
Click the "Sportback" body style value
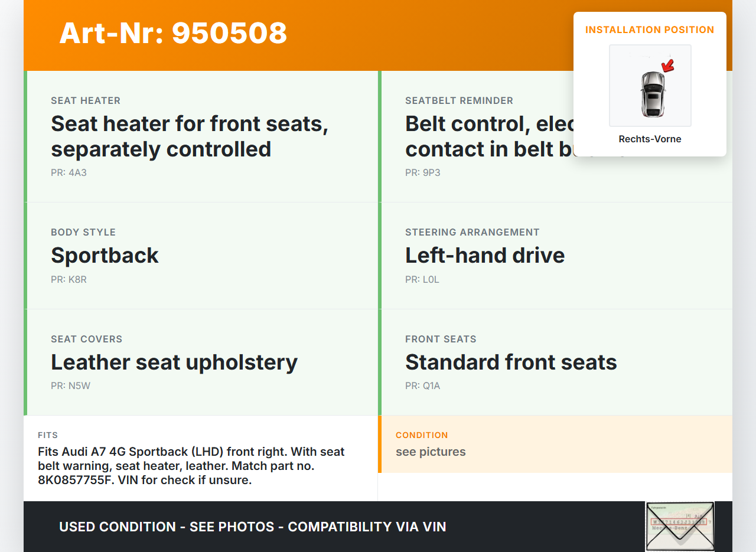point(105,256)
